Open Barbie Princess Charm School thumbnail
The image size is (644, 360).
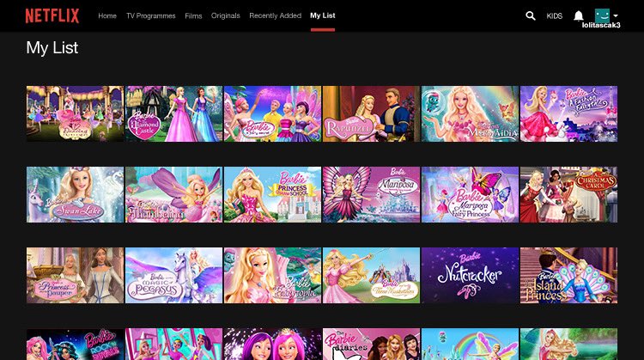point(273,194)
